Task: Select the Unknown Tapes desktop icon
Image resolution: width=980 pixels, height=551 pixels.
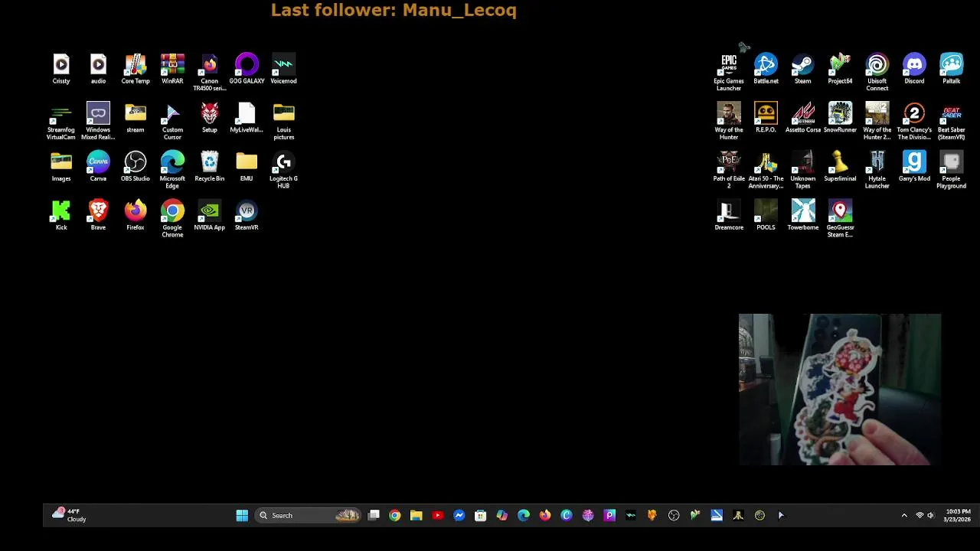Action: pos(802,170)
